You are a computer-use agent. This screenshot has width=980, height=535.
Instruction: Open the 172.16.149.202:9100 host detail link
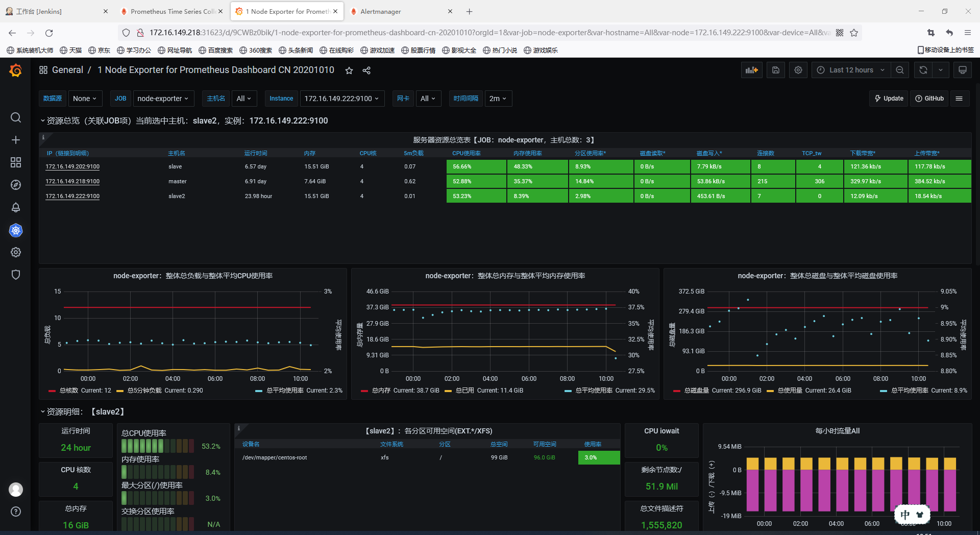pos(72,166)
